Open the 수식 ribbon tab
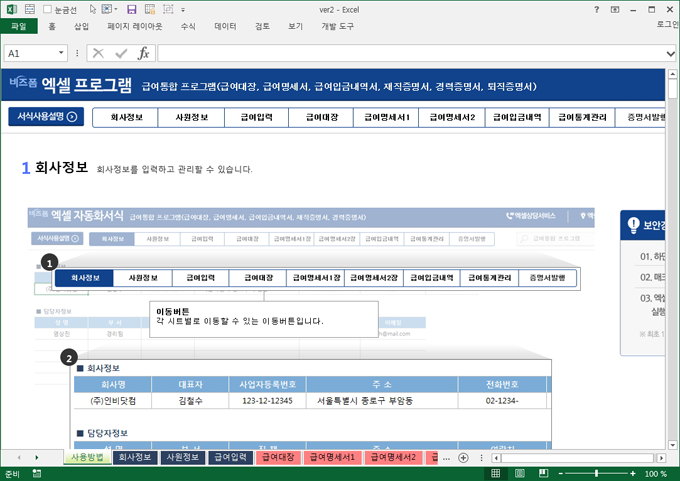 188,26
